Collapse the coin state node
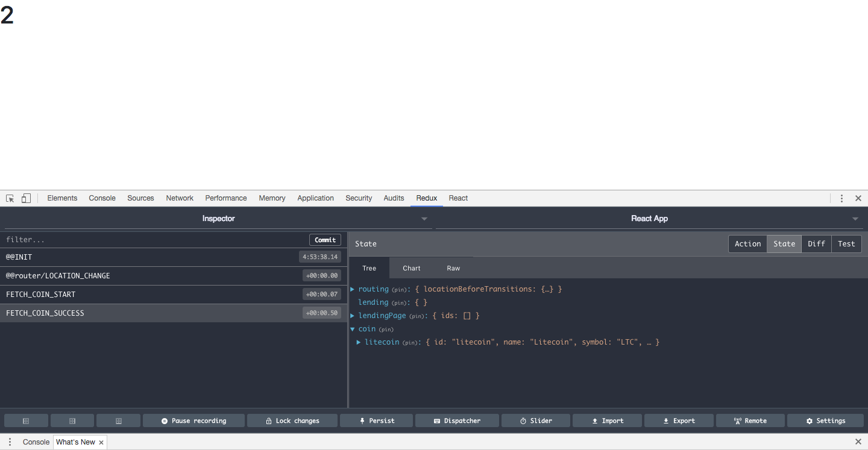Screen dimensions: 868x450 coord(353,329)
